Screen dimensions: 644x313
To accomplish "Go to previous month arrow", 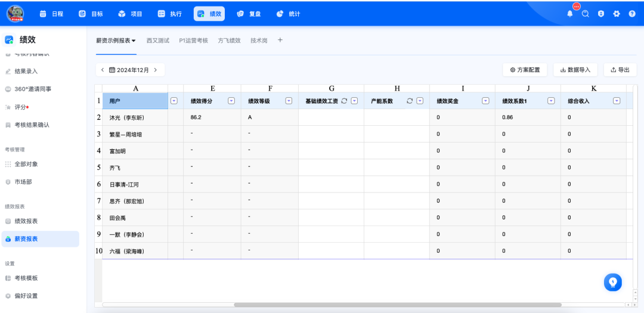I will click(x=103, y=70).
